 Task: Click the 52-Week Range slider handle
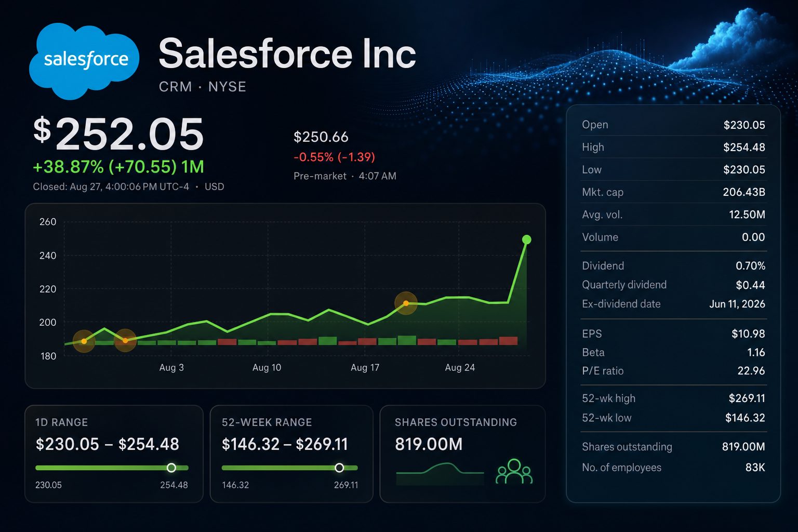coord(339,468)
